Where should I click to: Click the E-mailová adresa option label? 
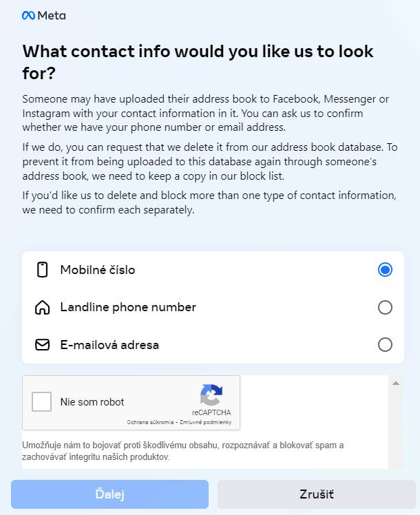tap(109, 345)
